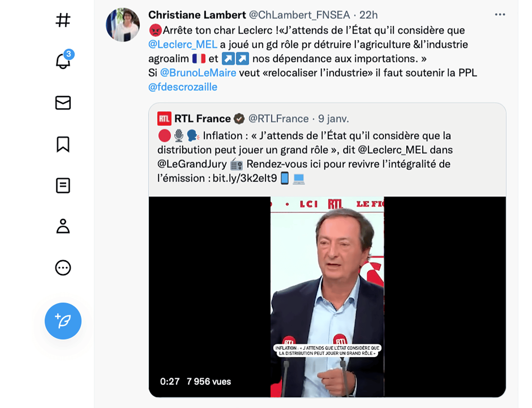Open the Bookmarks icon in sidebar

pyautogui.click(x=63, y=144)
